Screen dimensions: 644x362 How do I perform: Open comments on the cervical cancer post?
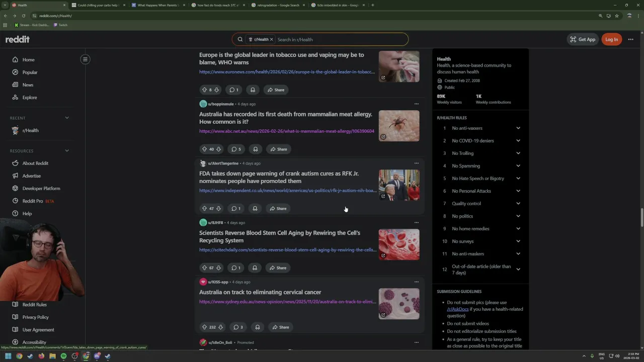[238, 327]
